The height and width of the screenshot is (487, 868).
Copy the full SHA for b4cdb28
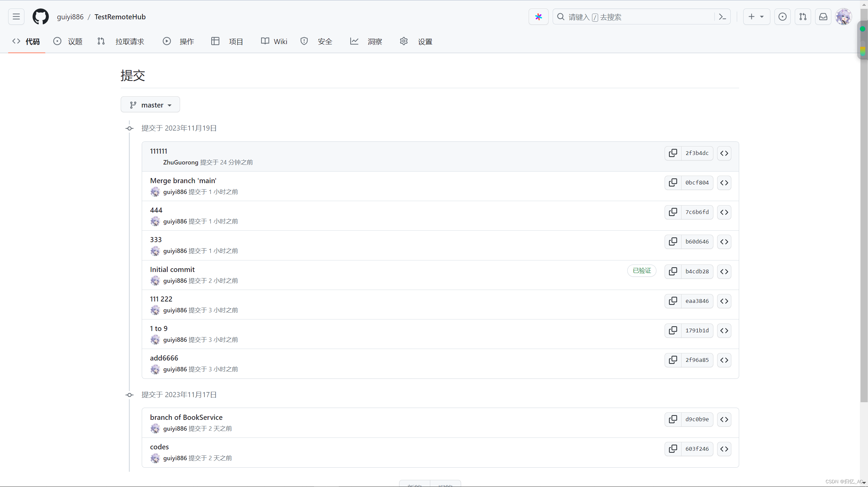tap(673, 272)
